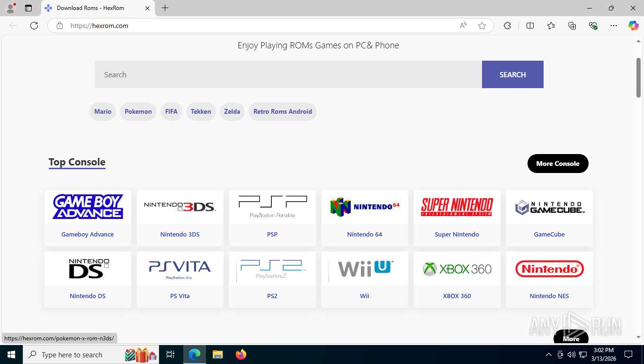Open the Favorites list icon
This screenshot has height=364, width=644.
551,26
